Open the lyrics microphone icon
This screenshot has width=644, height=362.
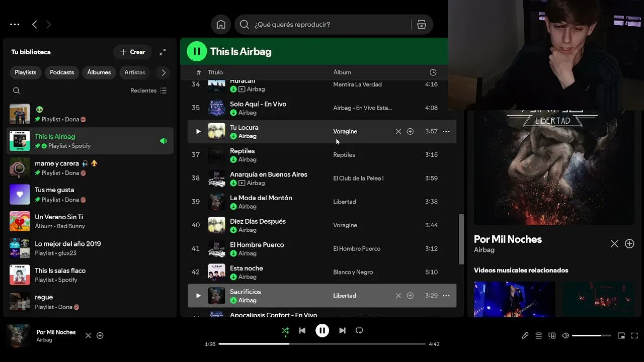(525, 336)
